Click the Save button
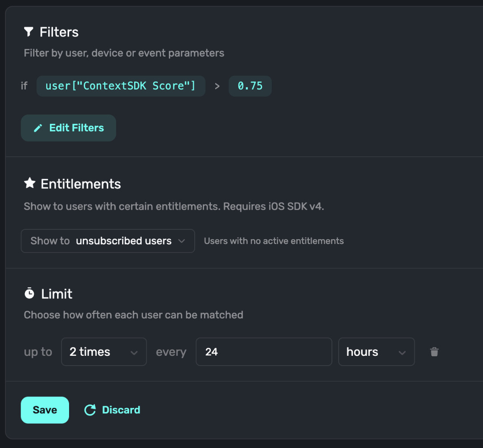 [x=45, y=410]
